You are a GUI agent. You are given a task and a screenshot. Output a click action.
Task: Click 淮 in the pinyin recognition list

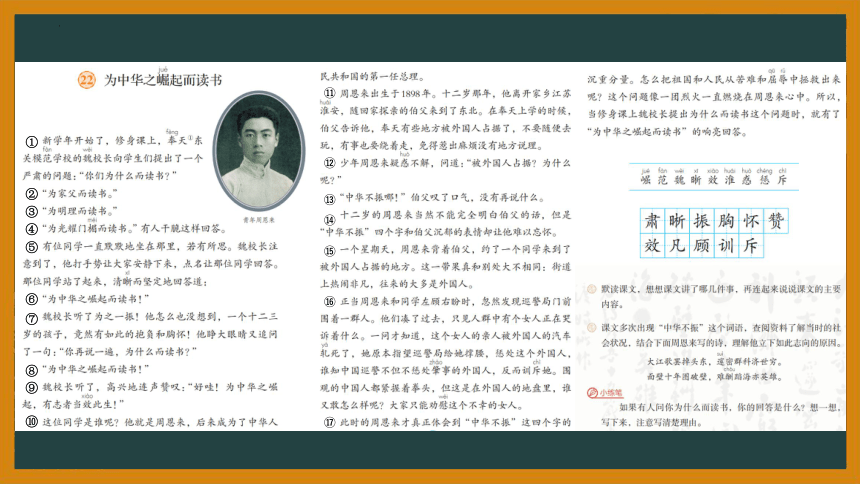[729, 180]
